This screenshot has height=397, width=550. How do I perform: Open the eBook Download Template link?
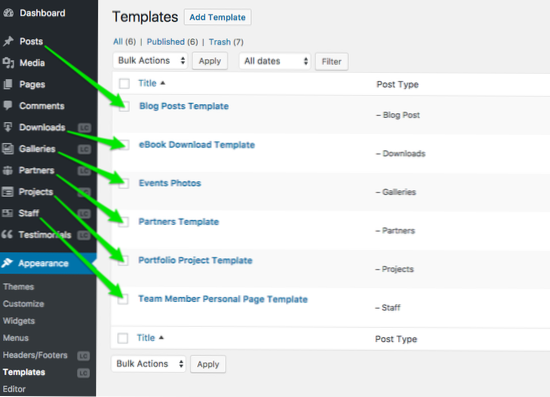coord(197,145)
